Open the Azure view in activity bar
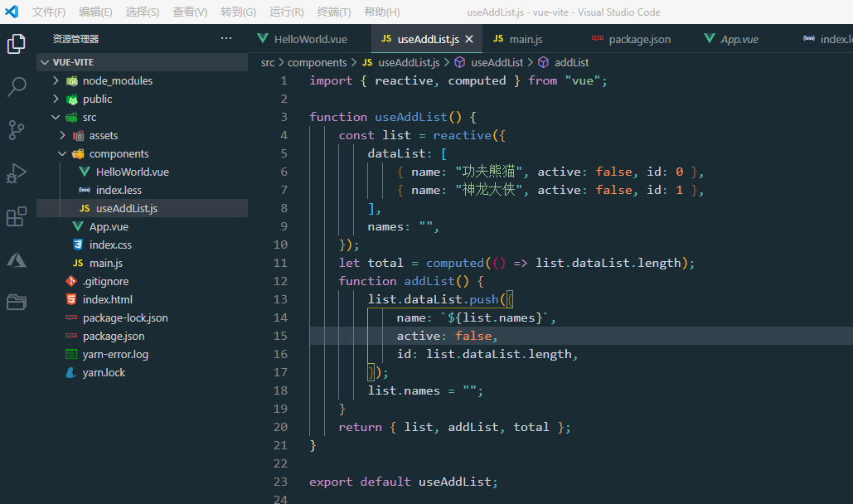853x504 pixels. click(17, 259)
